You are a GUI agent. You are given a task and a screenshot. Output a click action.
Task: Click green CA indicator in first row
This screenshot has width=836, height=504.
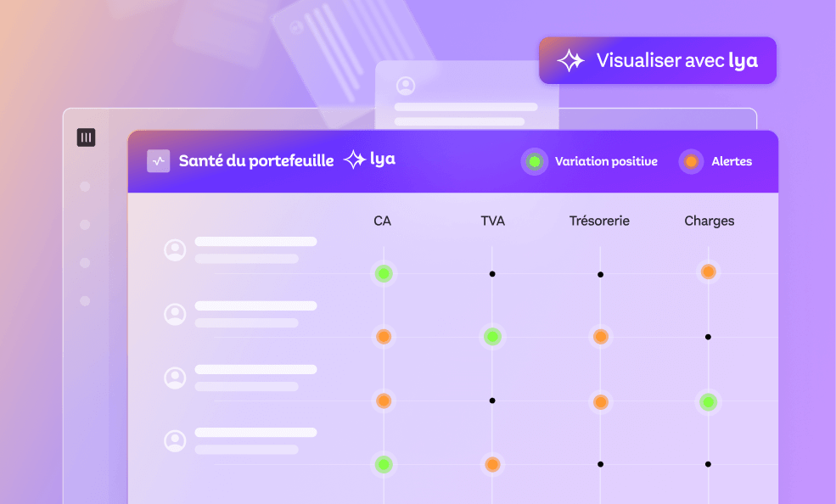pos(384,274)
